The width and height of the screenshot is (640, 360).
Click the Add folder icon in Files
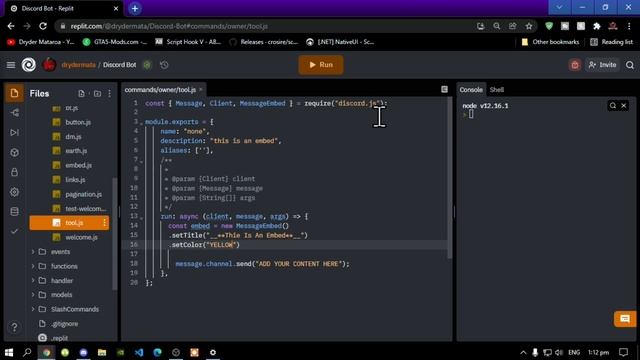[97, 93]
